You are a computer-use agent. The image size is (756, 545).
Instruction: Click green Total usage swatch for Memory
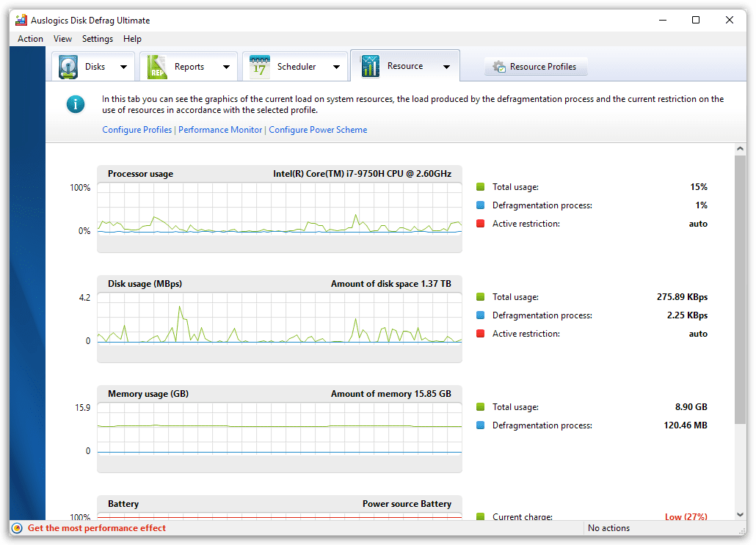tap(480, 406)
